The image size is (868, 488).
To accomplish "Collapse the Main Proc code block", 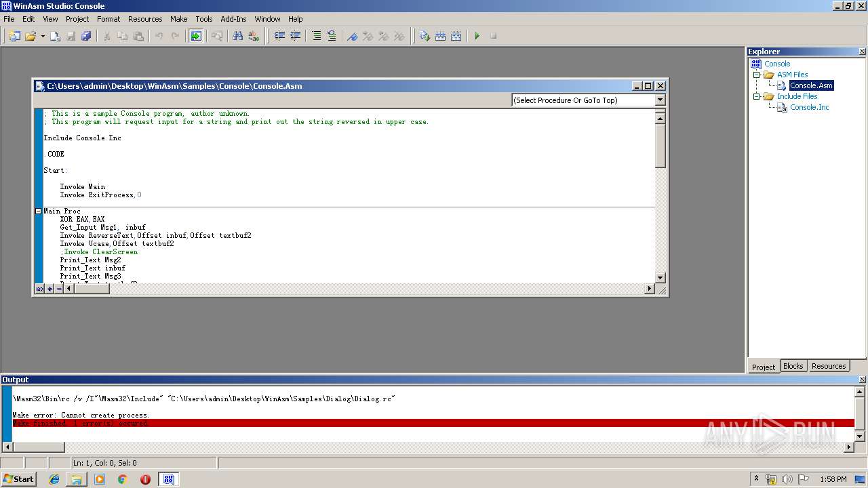I will point(39,211).
